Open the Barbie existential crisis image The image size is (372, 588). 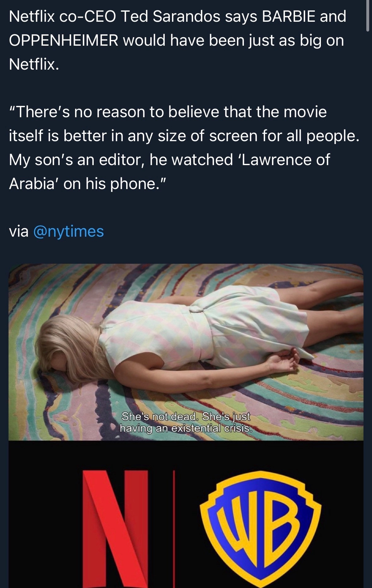pos(186,352)
